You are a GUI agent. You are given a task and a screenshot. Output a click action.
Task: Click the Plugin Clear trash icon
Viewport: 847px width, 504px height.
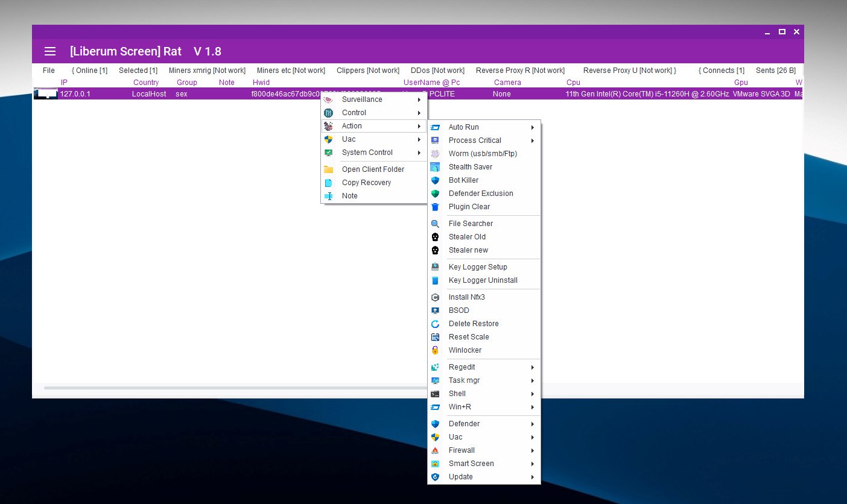click(x=435, y=207)
